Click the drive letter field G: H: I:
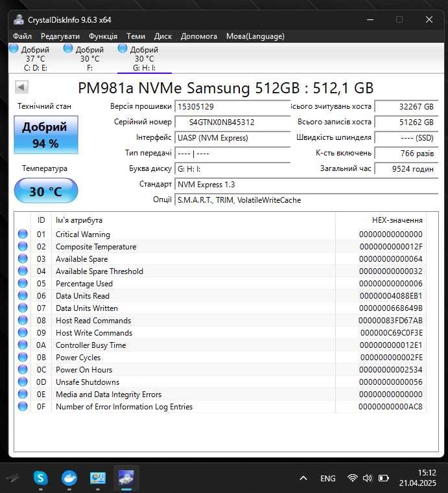This screenshot has height=493, width=448. tap(233, 169)
